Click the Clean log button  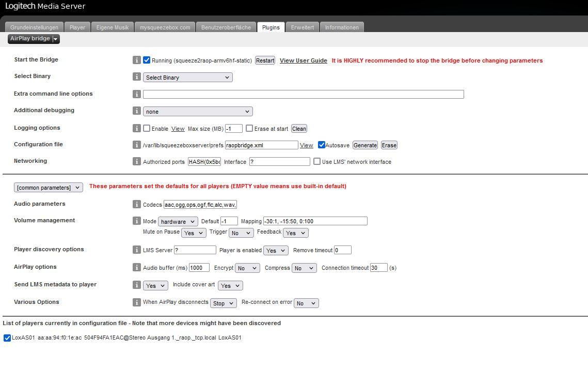[x=299, y=129]
